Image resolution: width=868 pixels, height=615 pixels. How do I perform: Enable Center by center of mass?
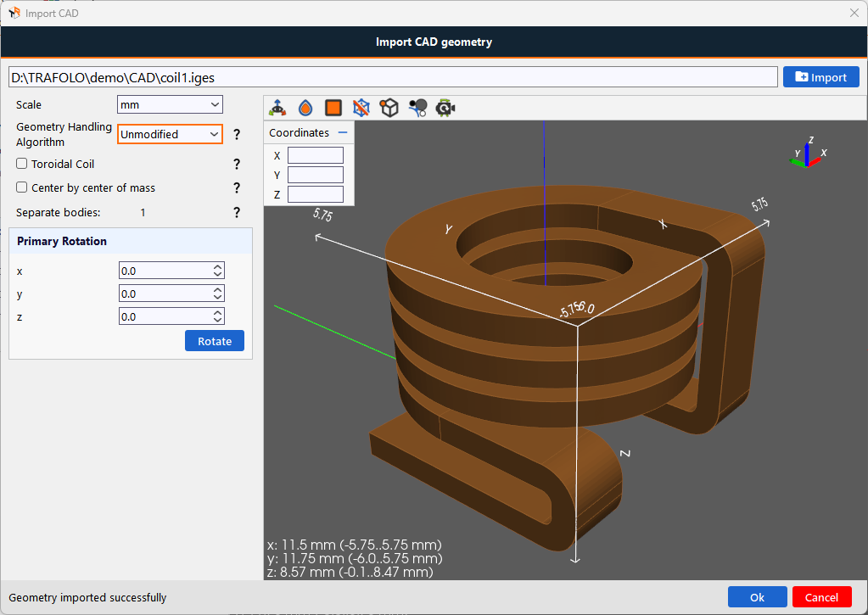21,187
